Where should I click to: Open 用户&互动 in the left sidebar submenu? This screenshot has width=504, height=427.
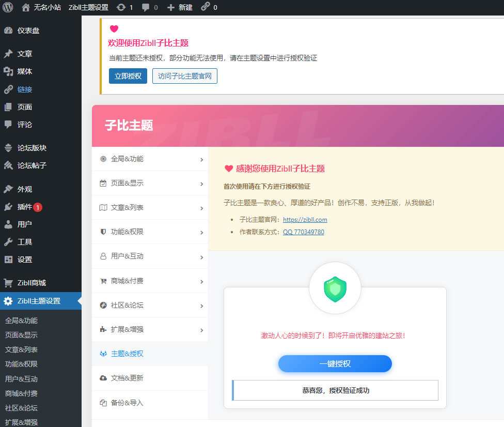[x=21, y=379]
